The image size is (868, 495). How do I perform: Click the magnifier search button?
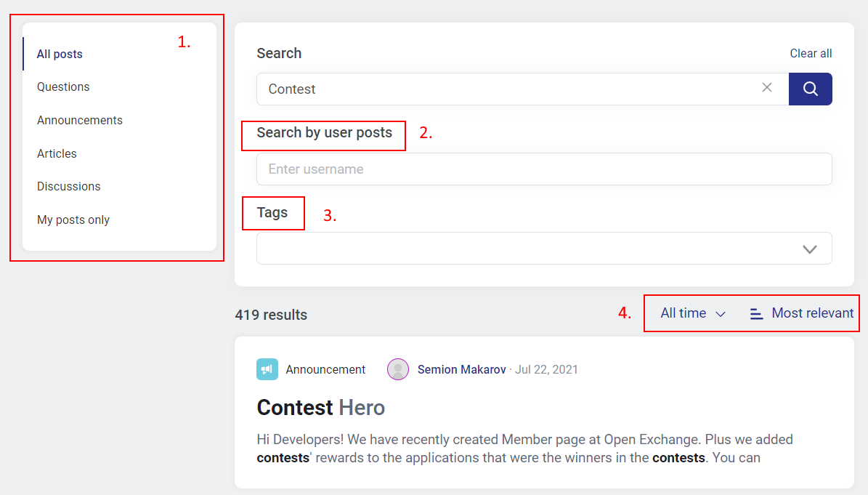click(810, 89)
